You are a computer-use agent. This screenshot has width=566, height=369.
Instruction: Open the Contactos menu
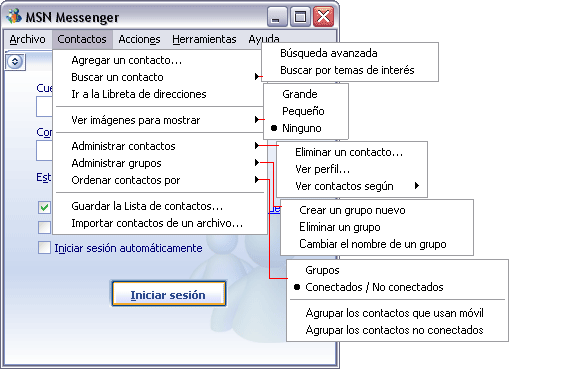click(x=82, y=39)
